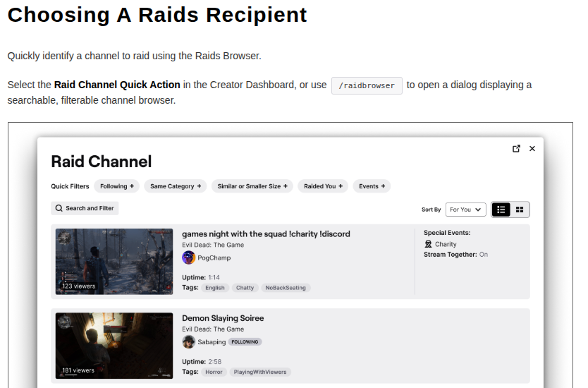This screenshot has width=588, height=388.
Task: Click the Special Events label
Action: coord(447,233)
